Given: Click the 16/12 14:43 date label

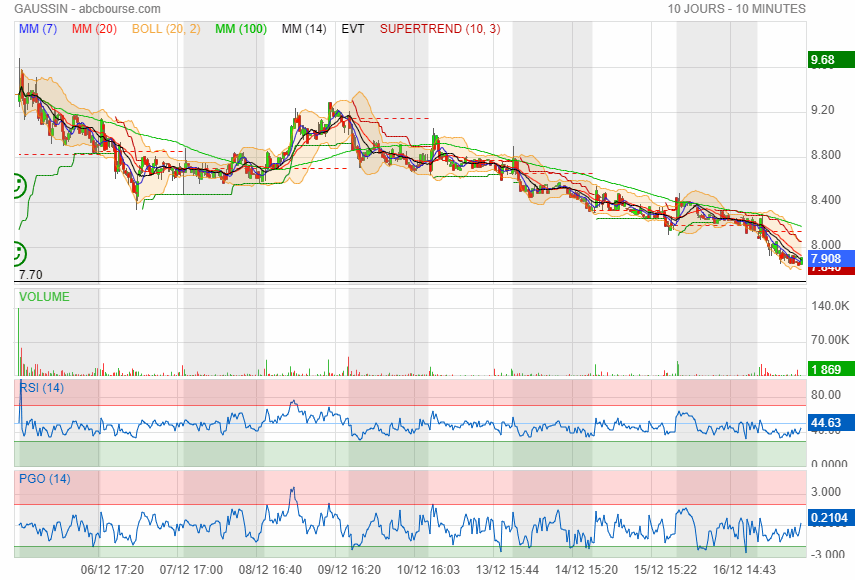Looking at the screenshot, I should click(x=745, y=570).
